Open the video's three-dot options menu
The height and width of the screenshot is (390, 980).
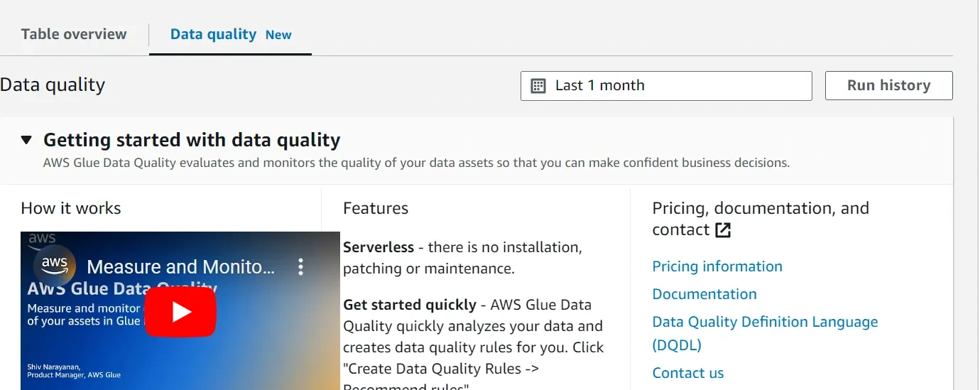[301, 267]
